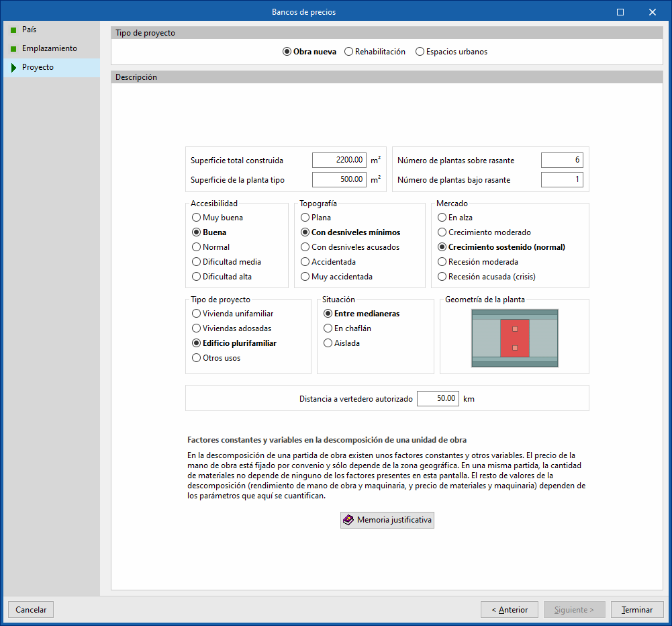The height and width of the screenshot is (626, 672).
Task: Choose Buena accessibility option
Action: pos(209,232)
